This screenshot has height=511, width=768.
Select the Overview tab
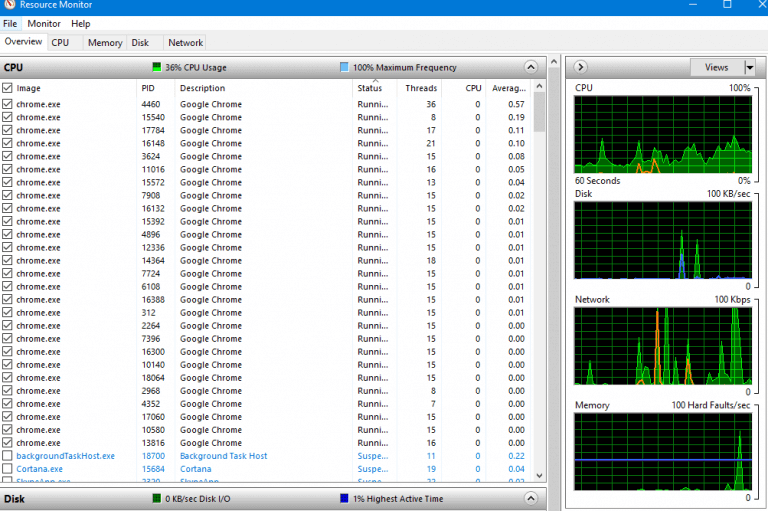[23, 42]
